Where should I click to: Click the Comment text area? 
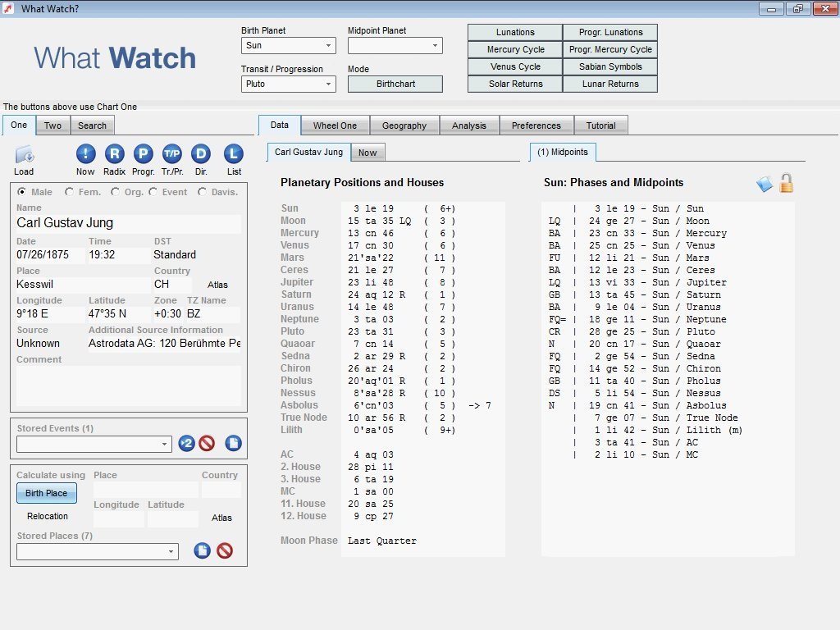pyautogui.click(x=128, y=386)
